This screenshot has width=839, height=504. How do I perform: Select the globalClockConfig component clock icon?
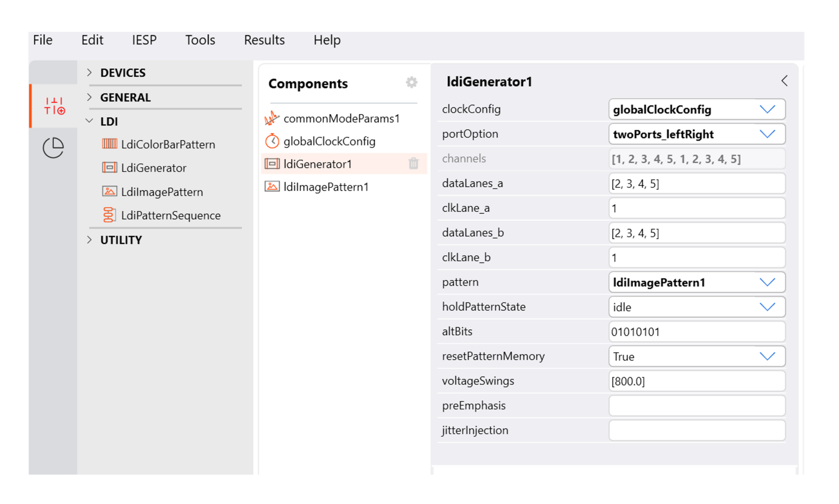pyautogui.click(x=272, y=141)
